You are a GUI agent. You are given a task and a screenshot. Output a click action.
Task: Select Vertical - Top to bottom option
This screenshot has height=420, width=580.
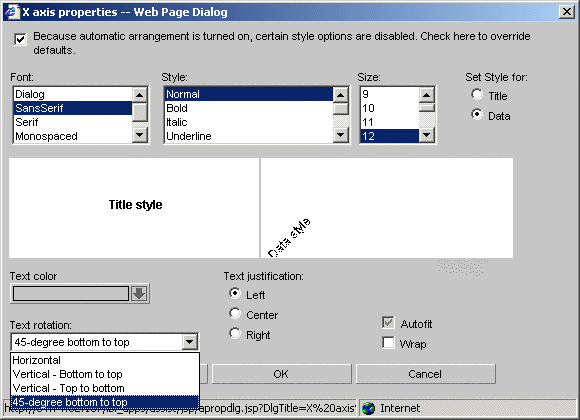click(105, 388)
